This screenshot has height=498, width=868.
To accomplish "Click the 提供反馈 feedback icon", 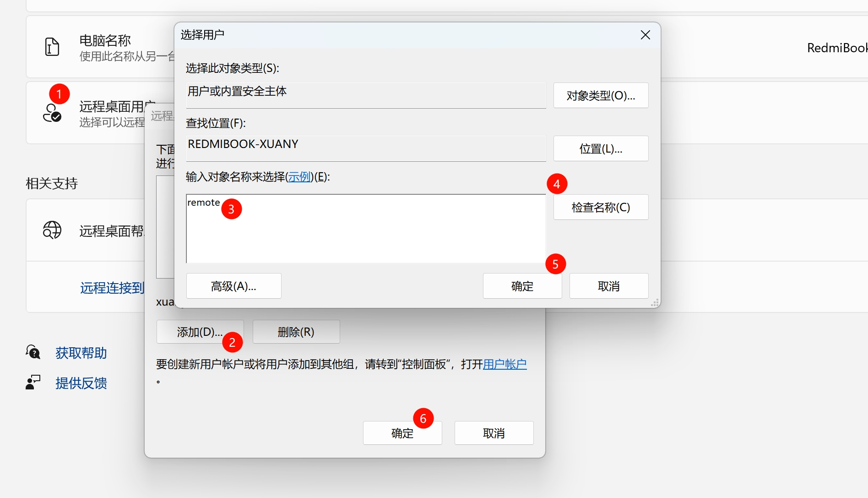I will pos(33,383).
